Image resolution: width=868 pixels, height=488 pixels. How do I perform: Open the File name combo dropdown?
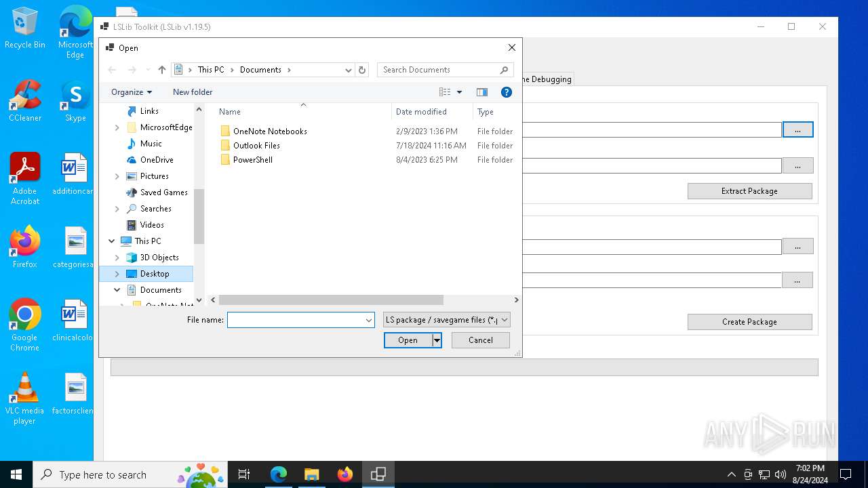369,320
